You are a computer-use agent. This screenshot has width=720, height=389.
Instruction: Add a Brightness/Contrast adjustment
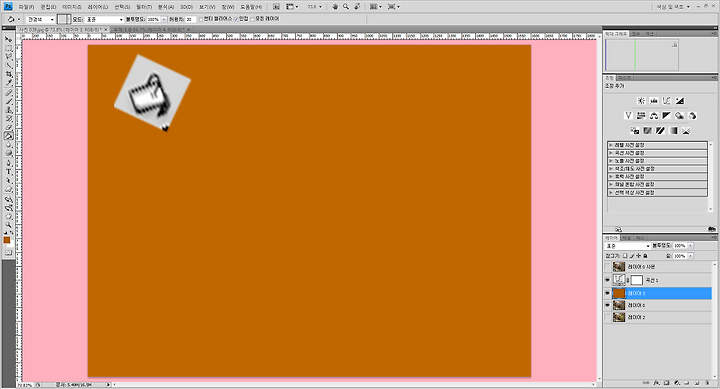tap(641, 101)
